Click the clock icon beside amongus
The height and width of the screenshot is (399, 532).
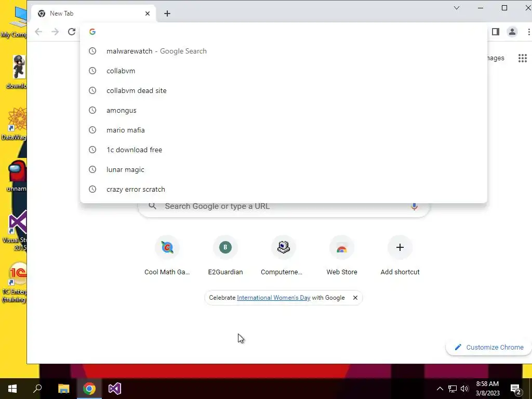coord(92,110)
